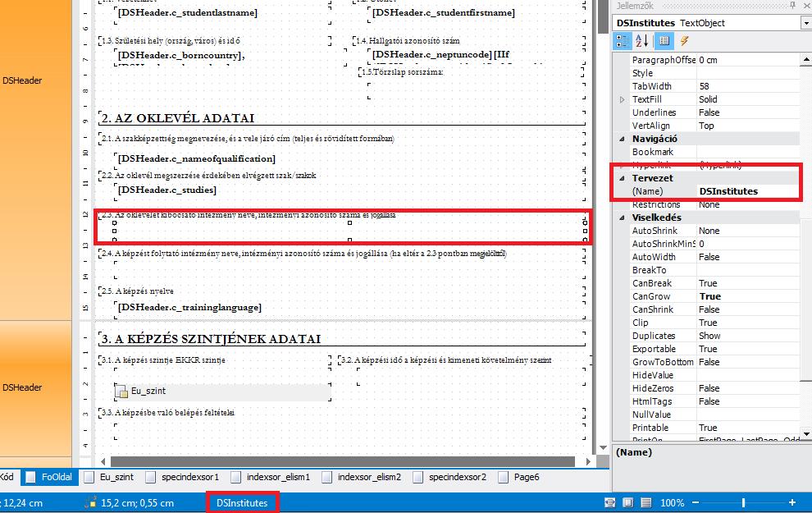The height and width of the screenshot is (513, 812).
Task: Zoom to page width via status bar icon
Action: 610,502
